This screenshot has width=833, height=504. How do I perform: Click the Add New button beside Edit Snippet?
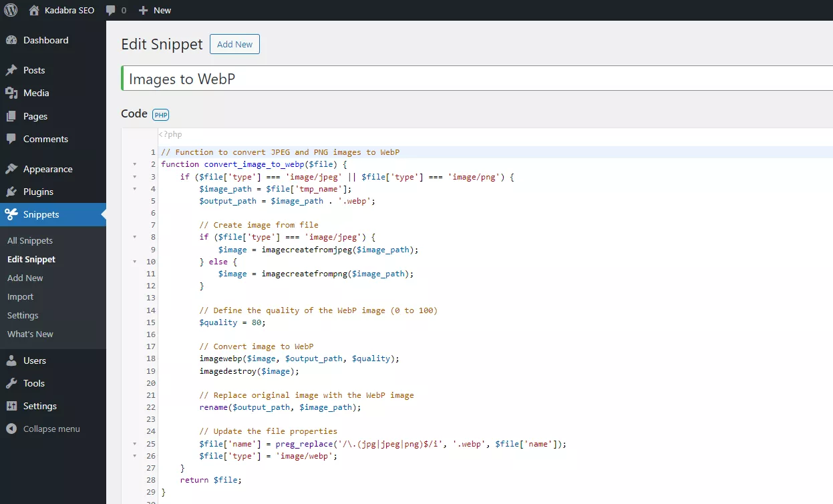click(234, 44)
